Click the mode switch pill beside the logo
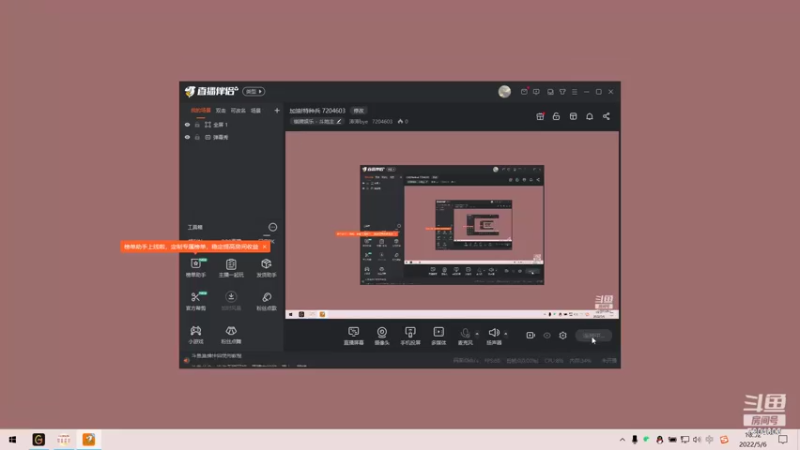 254,91
